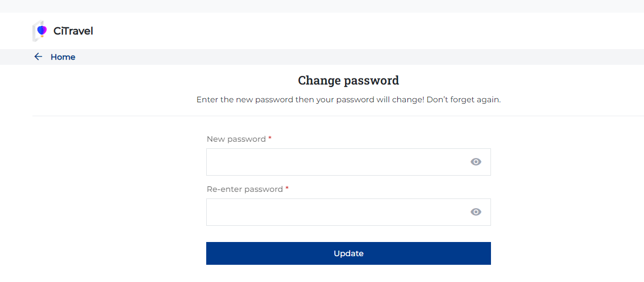Click the back arrow icon

(38, 57)
